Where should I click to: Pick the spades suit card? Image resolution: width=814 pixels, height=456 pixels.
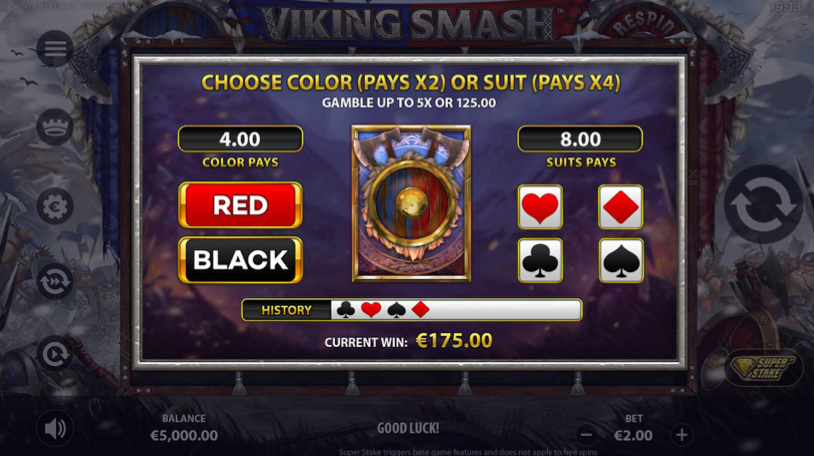(x=621, y=261)
